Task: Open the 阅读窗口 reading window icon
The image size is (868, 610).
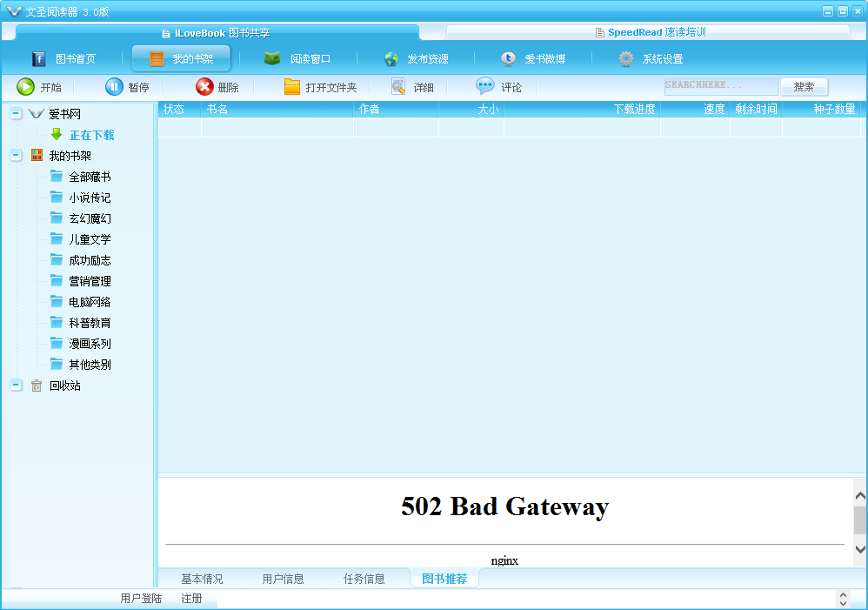Action: point(272,58)
